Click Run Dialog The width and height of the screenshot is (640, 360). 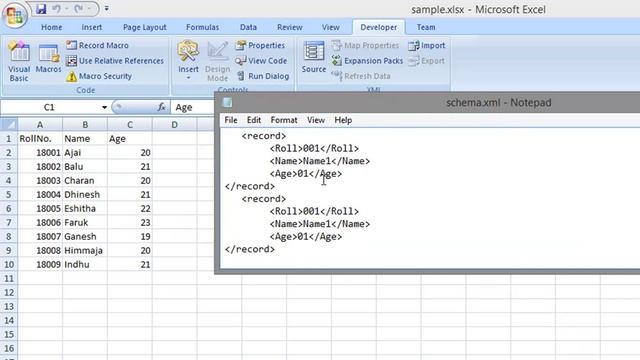(x=262, y=76)
